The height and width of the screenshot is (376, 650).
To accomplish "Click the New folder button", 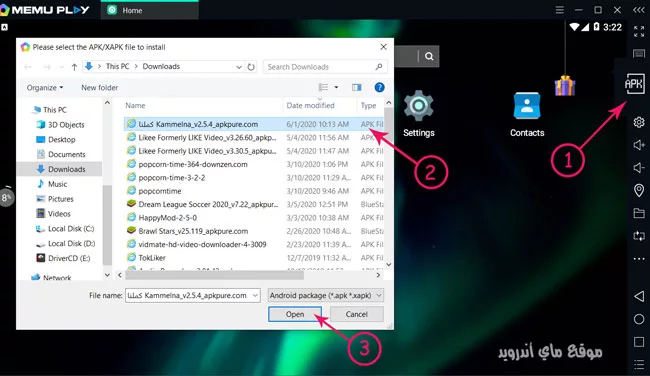I will [x=99, y=88].
